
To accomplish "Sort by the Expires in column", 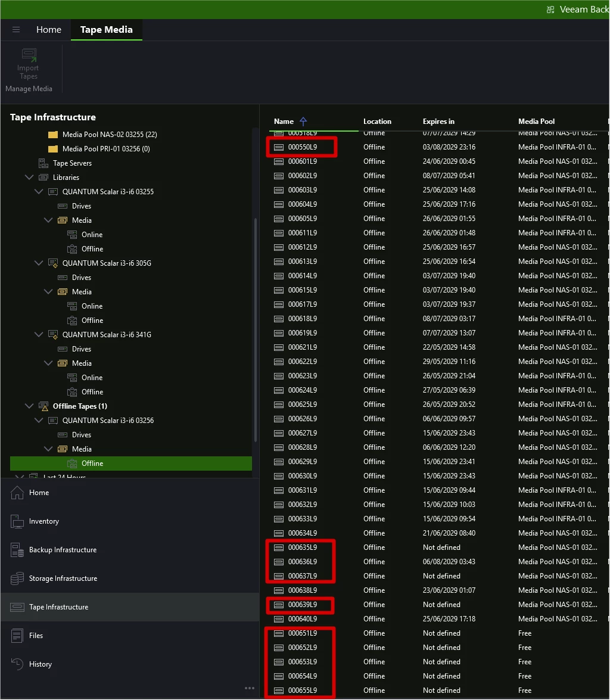I will pyautogui.click(x=438, y=122).
